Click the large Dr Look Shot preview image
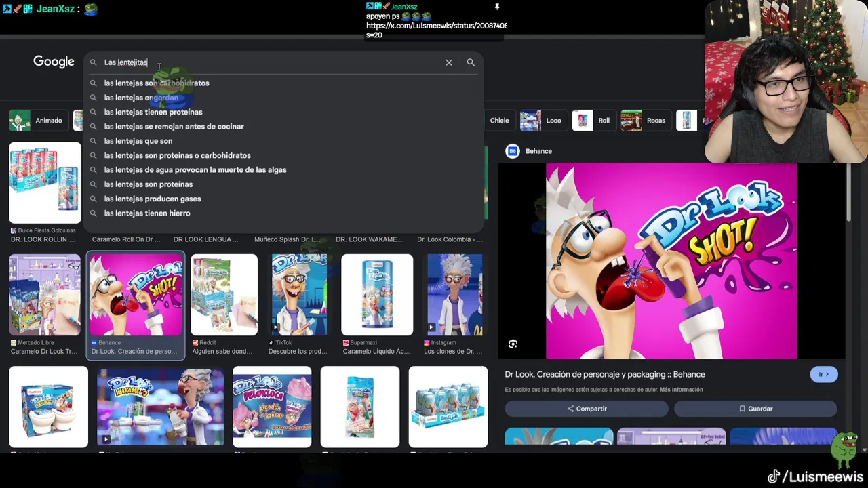 (x=671, y=261)
